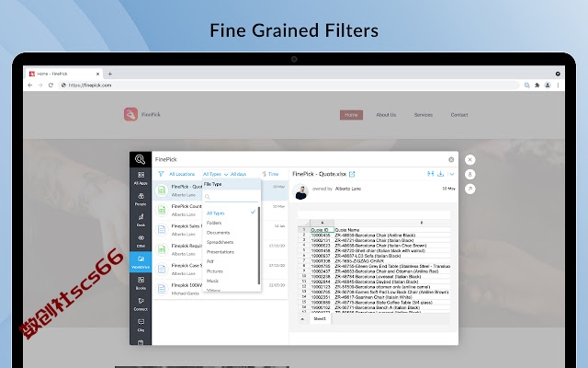Screen dimensions: 588x368
Task: Open Cliq in the sidebar
Action: click(x=141, y=325)
